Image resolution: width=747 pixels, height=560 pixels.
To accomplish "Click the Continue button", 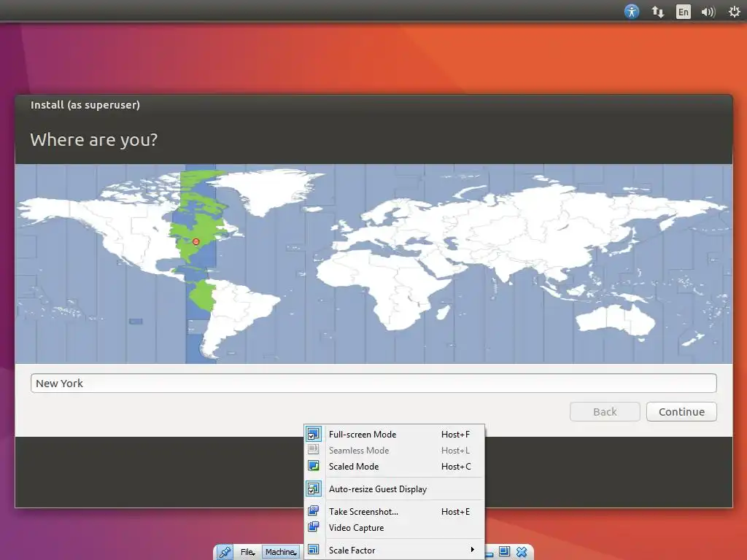I will [x=681, y=411].
